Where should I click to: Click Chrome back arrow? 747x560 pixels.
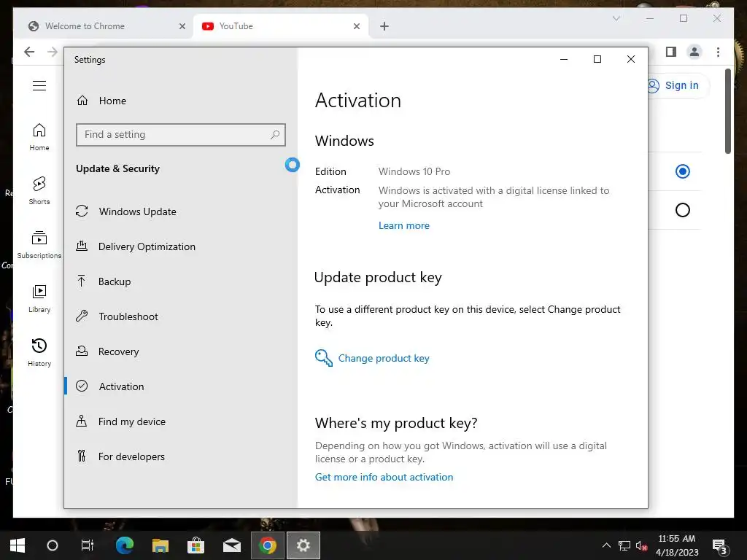(x=29, y=52)
